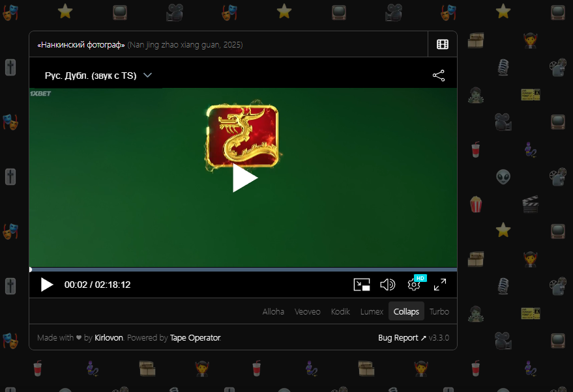Click the 1XBET logo in video
Screen dimensions: 573x392
tap(40, 93)
